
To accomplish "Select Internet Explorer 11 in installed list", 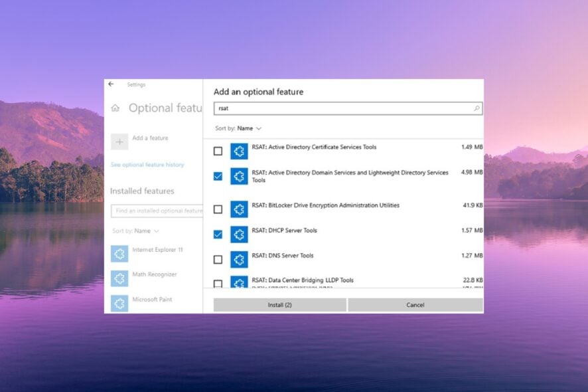I will [x=157, y=250].
